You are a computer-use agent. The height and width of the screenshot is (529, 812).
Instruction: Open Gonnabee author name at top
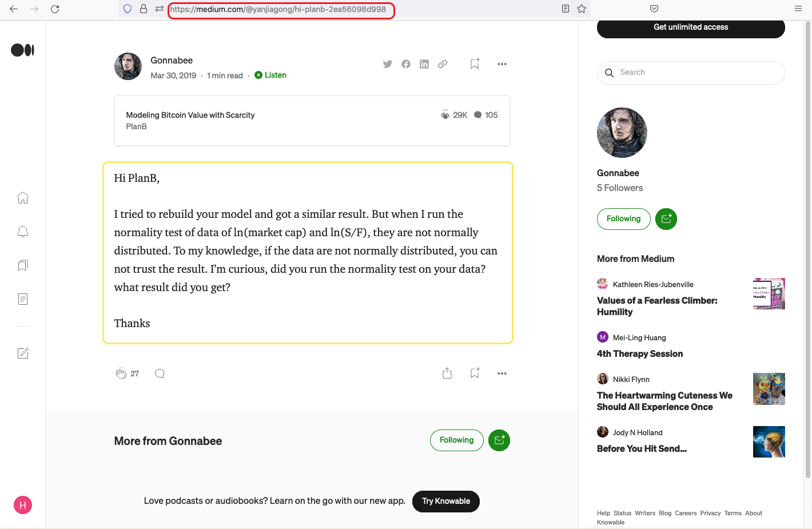click(x=172, y=60)
